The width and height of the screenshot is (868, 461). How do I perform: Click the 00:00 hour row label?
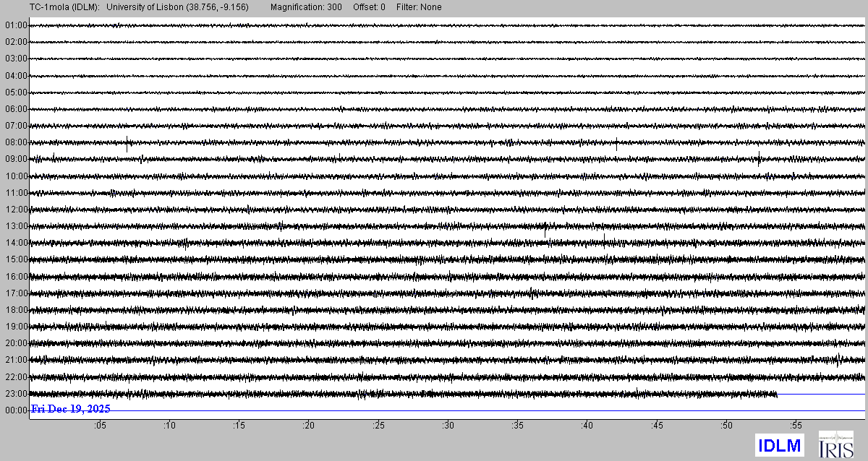point(15,410)
